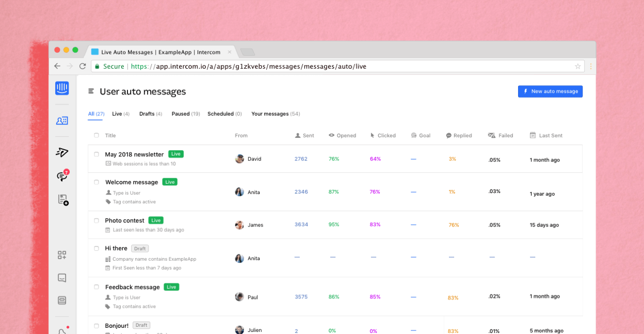This screenshot has height=334, width=644.
Task: Select the May 2018 newsletter checkbox
Action: click(x=96, y=154)
